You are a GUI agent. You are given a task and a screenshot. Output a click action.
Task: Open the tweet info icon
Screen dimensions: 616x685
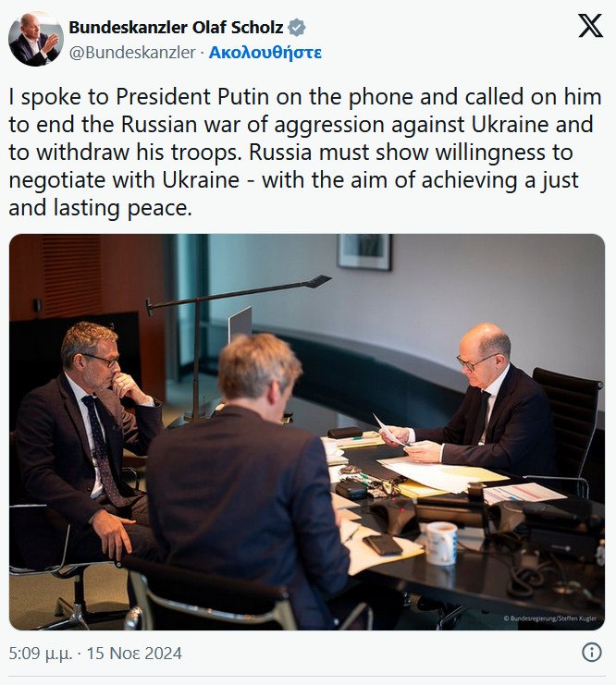pos(591,653)
